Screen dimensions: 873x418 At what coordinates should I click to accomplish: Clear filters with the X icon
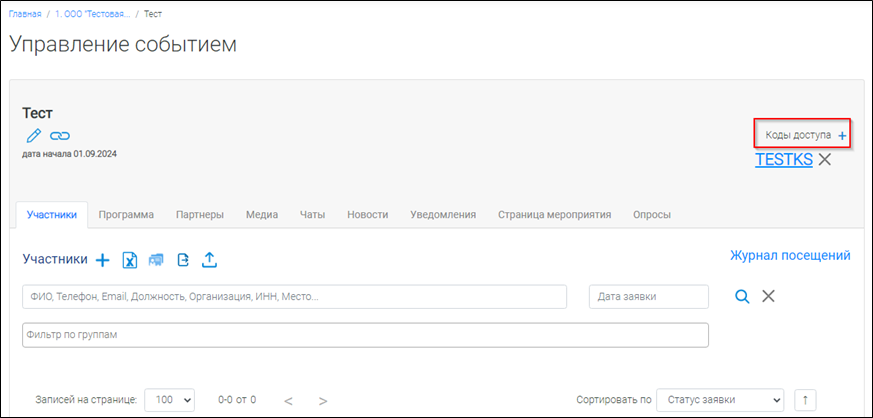768,296
